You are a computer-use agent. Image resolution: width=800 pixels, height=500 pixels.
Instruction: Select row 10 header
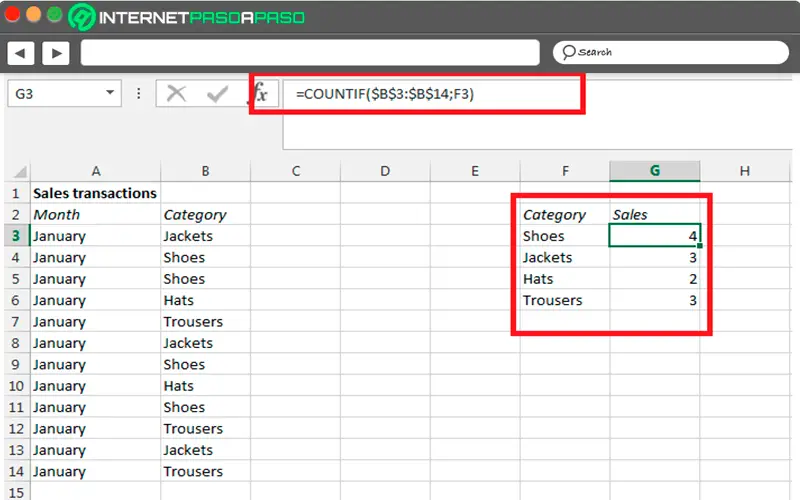click(16, 386)
